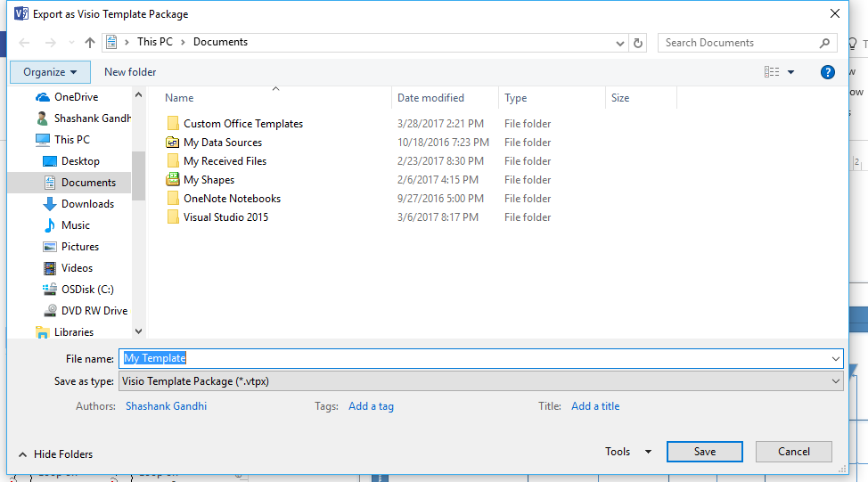This screenshot has width=868, height=482.
Task: Open the Tools dropdown menu
Action: (628, 452)
